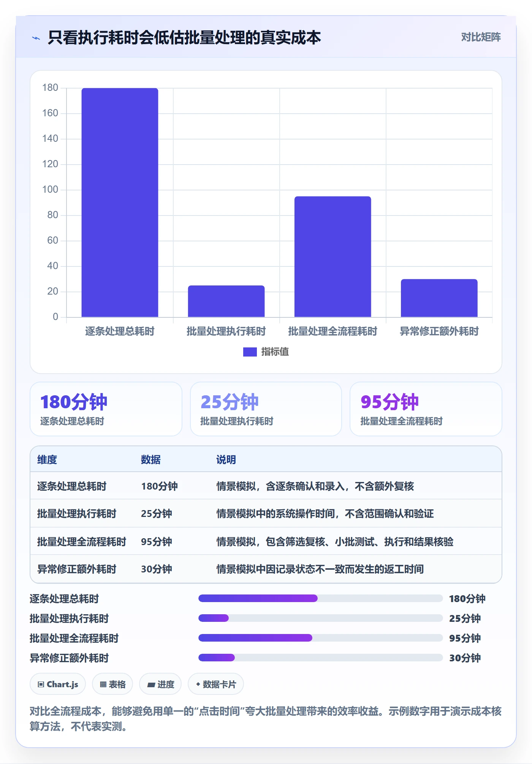Click y-axis tick label 100

pyautogui.click(x=50, y=189)
